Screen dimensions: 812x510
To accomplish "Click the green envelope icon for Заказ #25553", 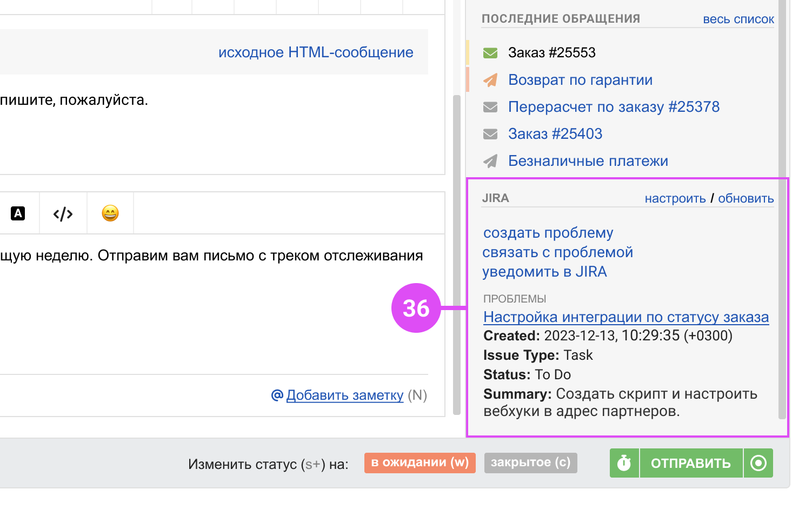I will point(490,53).
